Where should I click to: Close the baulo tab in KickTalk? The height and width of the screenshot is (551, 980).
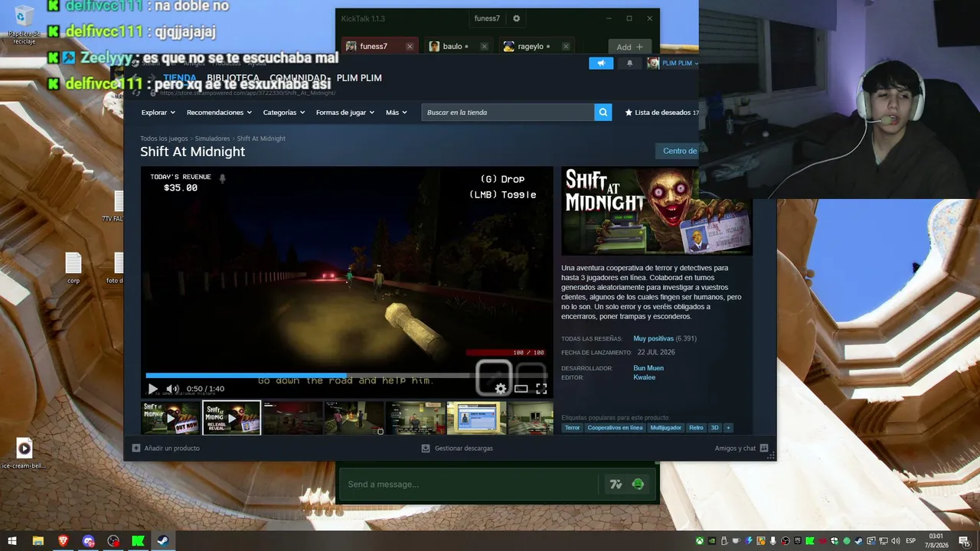[484, 47]
